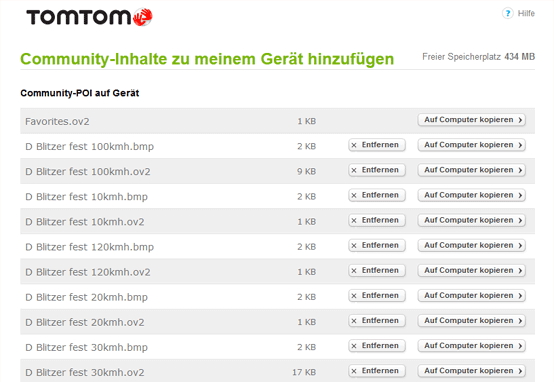Open the Hilfe question mark icon
The width and height of the screenshot is (554, 382).
(508, 13)
